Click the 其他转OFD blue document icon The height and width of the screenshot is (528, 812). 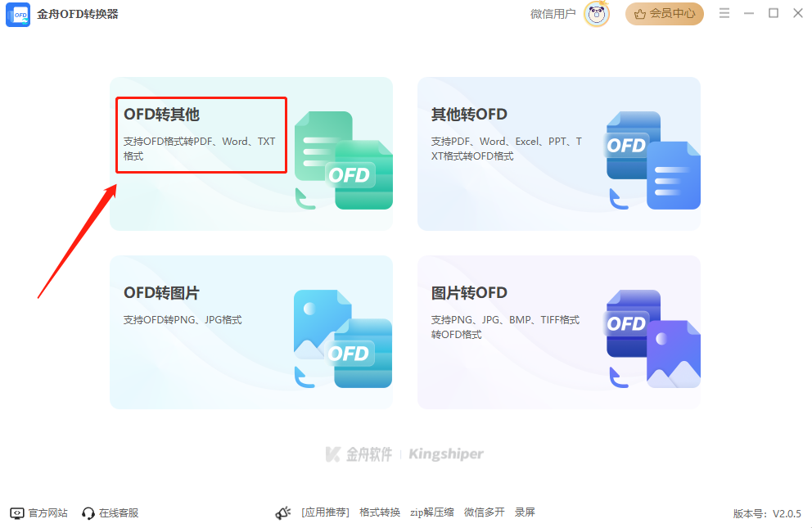tap(652, 160)
